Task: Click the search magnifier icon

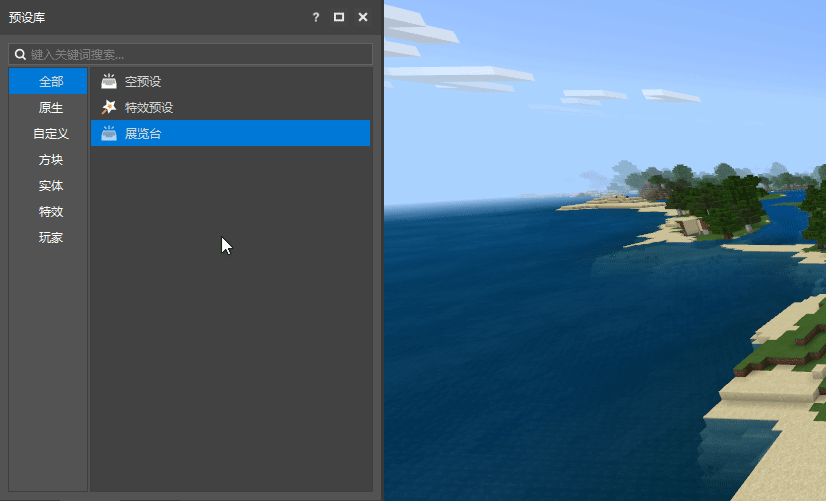Action: point(20,54)
